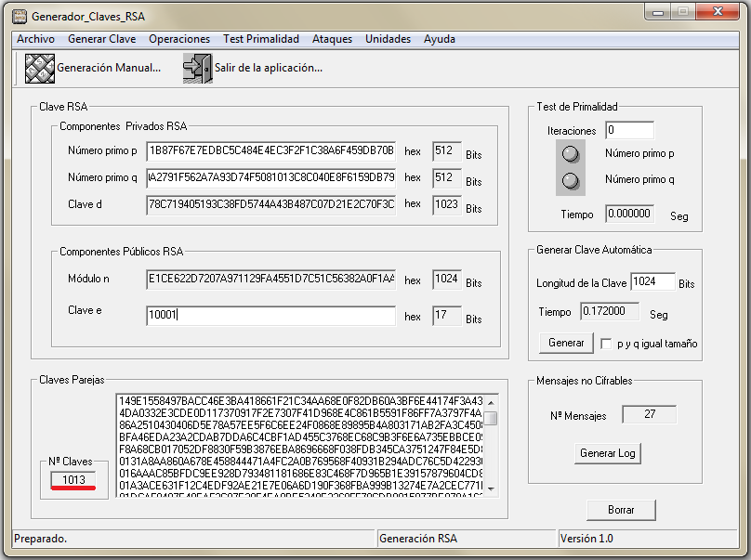The height and width of the screenshot is (560, 751).
Task: Click the Número primo p indicator light
Action: pyautogui.click(x=571, y=154)
